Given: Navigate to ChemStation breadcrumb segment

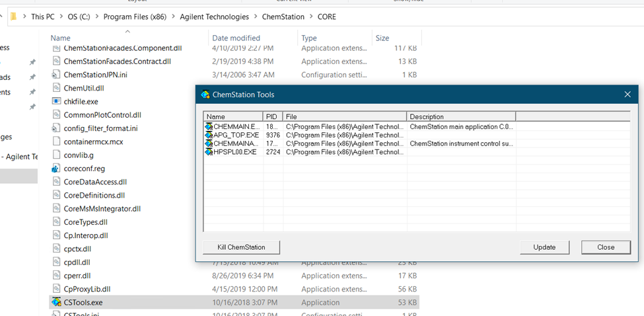Looking at the screenshot, I should click(x=283, y=17).
